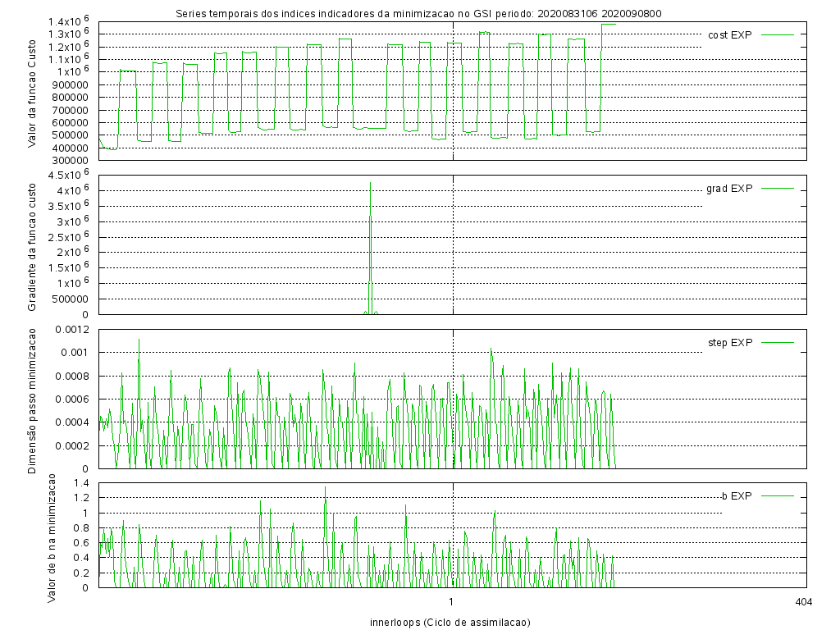Image resolution: width=840 pixels, height=630 pixels.
Task: Click the green line sample beside 'cost EXP'
Action: click(778, 34)
